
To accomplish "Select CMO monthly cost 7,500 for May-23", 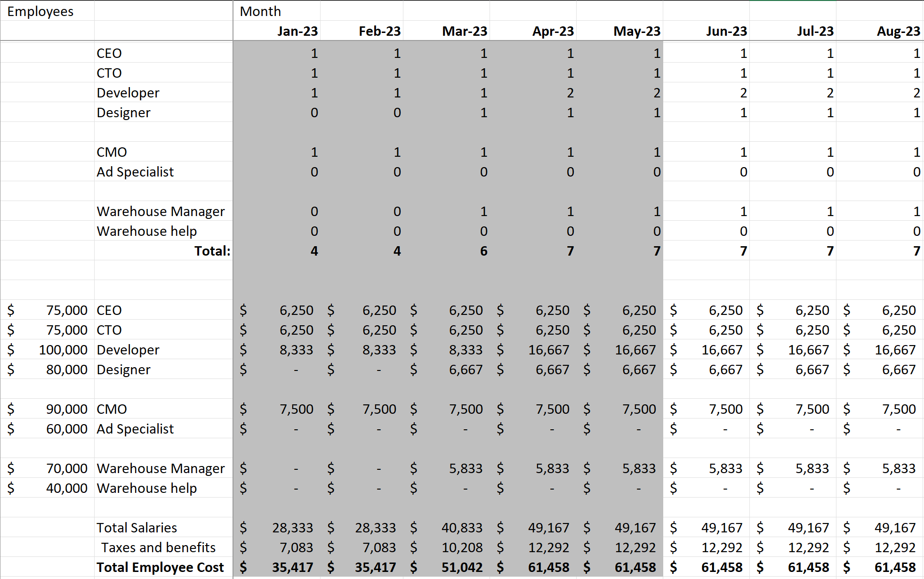I will click(619, 409).
